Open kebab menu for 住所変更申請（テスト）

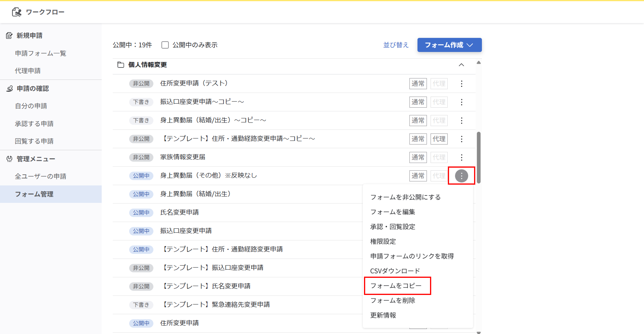coord(461,83)
